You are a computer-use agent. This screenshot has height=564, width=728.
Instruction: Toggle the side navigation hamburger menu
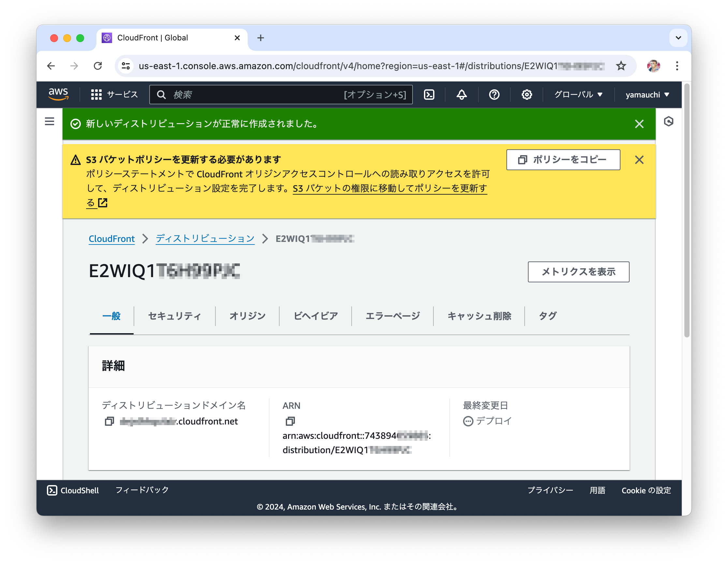point(50,121)
